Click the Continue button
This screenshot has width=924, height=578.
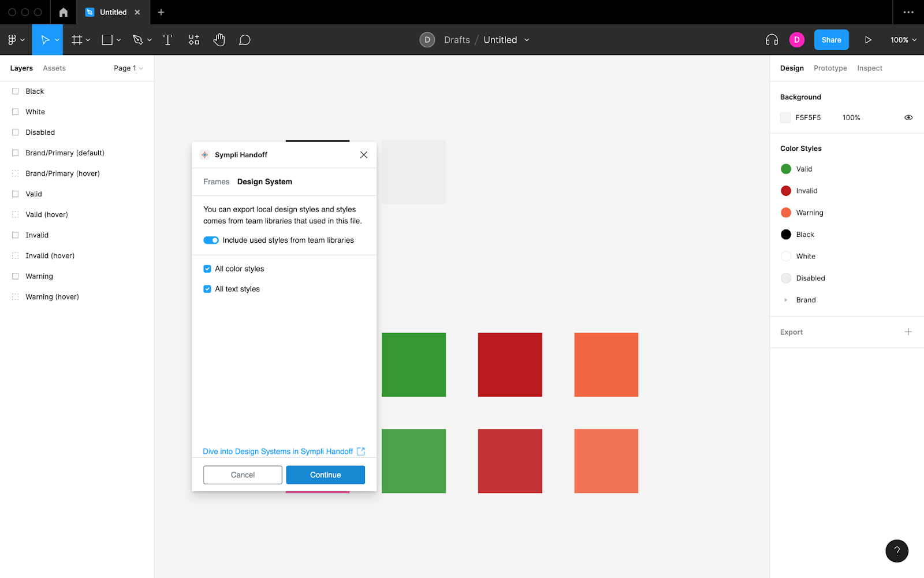click(x=326, y=475)
